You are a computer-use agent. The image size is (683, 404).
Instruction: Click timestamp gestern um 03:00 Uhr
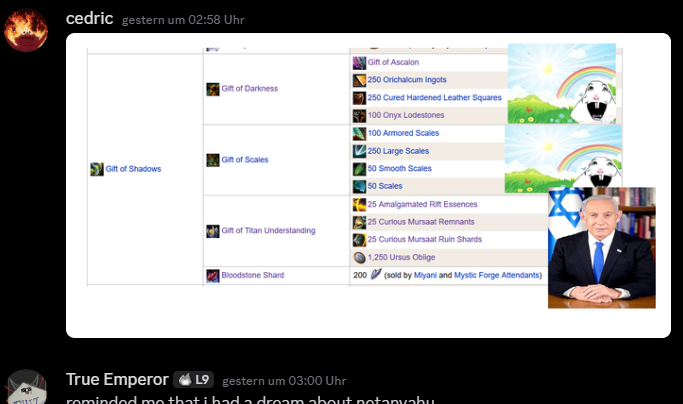pos(284,381)
